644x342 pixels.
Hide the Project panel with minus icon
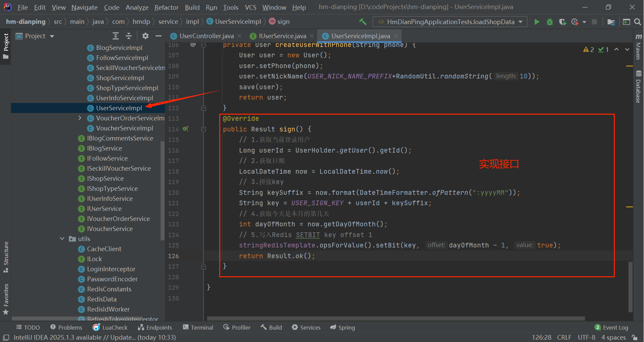[159, 36]
